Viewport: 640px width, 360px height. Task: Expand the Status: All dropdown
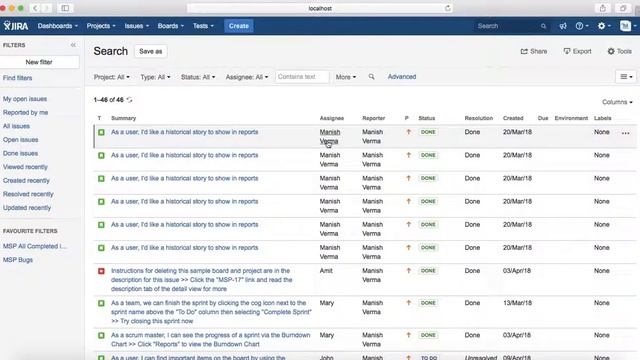(198, 77)
